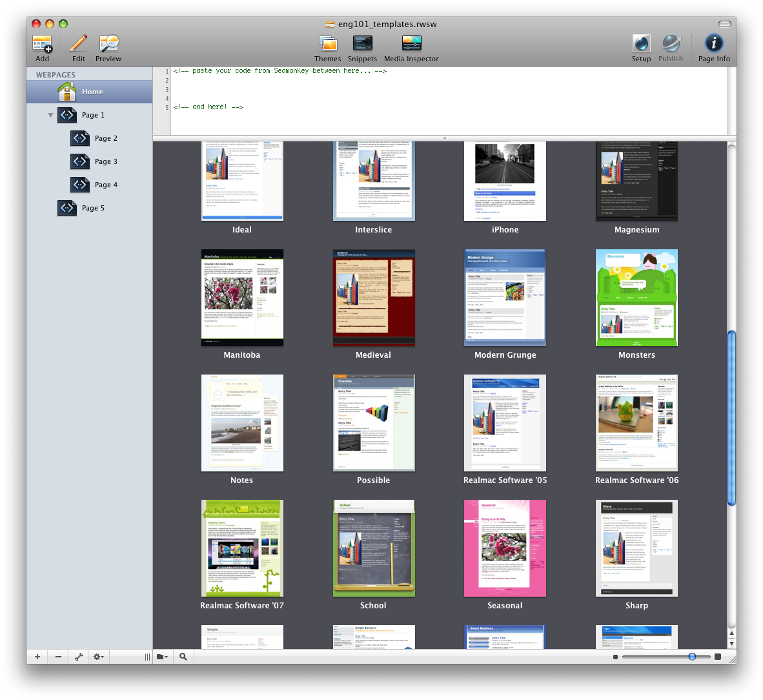763x700 pixels.
Task: Switch to Edit mode with the pencil icon
Action: pyautogui.click(x=78, y=44)
